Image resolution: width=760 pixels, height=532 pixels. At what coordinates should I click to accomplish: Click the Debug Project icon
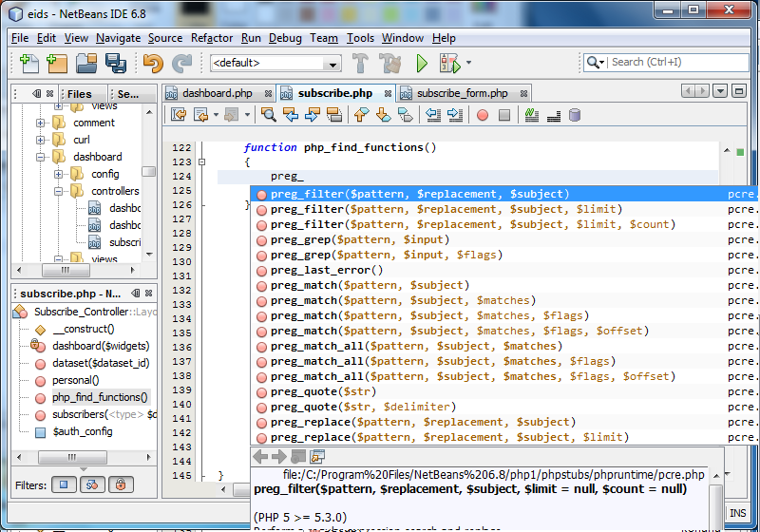click(449, 63)
